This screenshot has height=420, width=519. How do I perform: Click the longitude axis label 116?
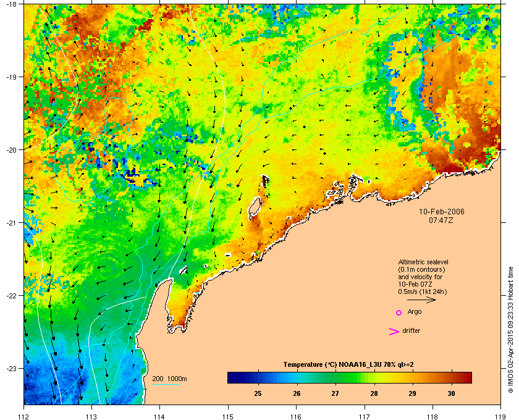[296, 416]
